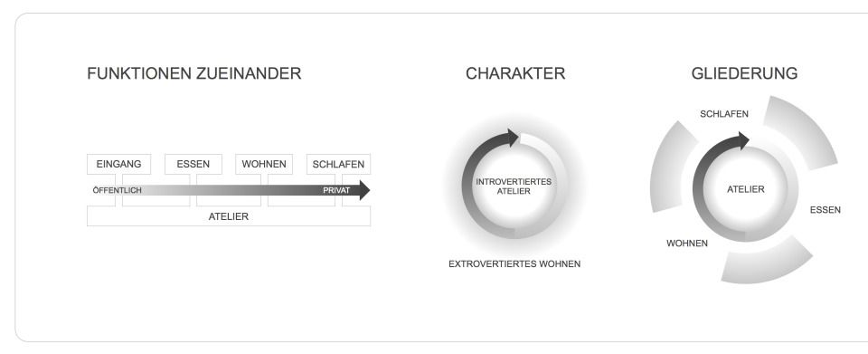Image resolution: width=868 pixels, height=354 pixels.
Task: Click the SCHLAFEN label in Gliederung diagram
Action: point(724,114)
